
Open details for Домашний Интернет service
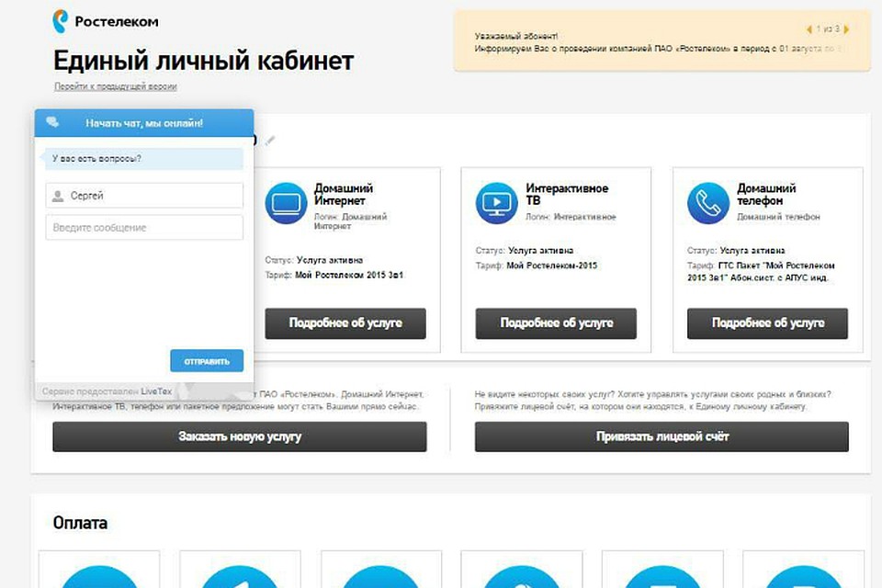pyautogui.click(x=345, y=323)
